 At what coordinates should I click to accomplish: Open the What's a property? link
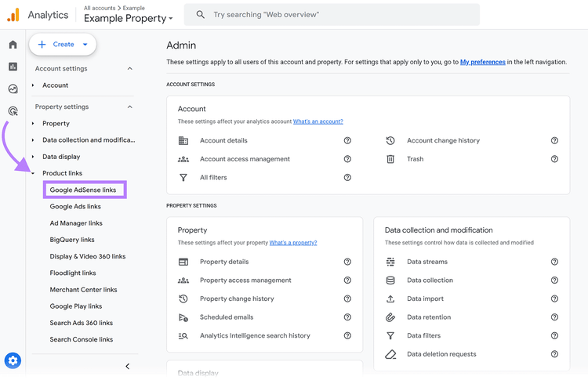click(293, 242)
